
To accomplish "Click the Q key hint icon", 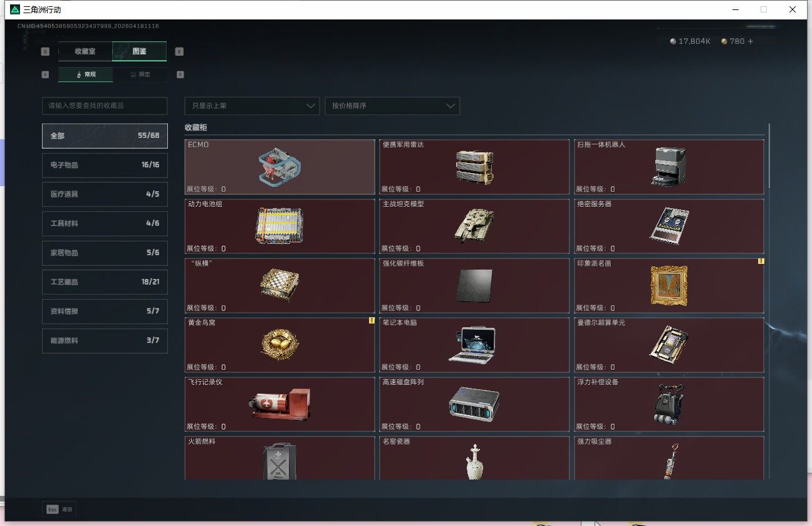I will coord(45,52).
